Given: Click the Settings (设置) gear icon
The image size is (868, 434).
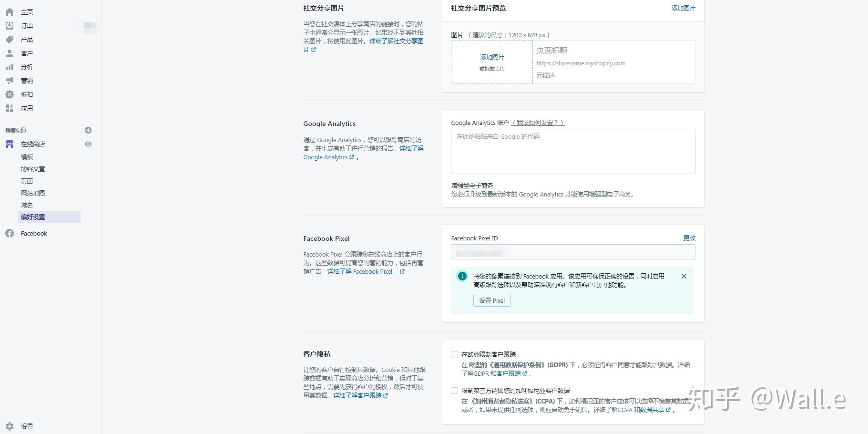Looking at the screenshot, I should pos(10,426).
